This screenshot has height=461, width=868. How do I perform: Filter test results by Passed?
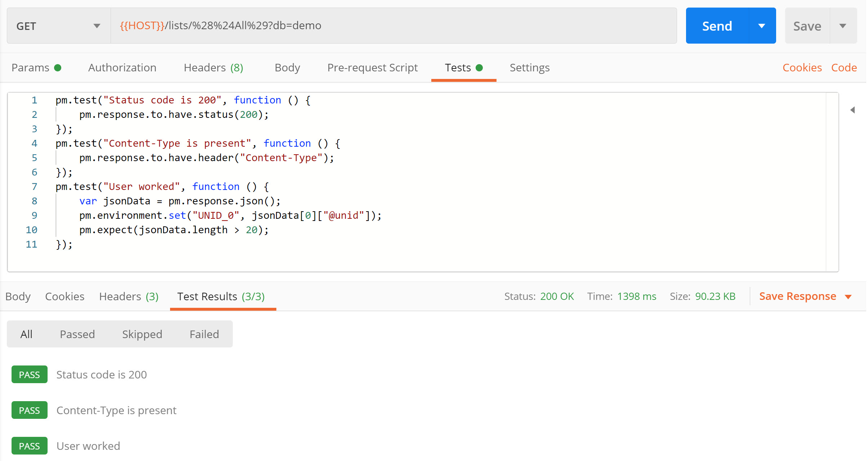[x=77, y=334]
